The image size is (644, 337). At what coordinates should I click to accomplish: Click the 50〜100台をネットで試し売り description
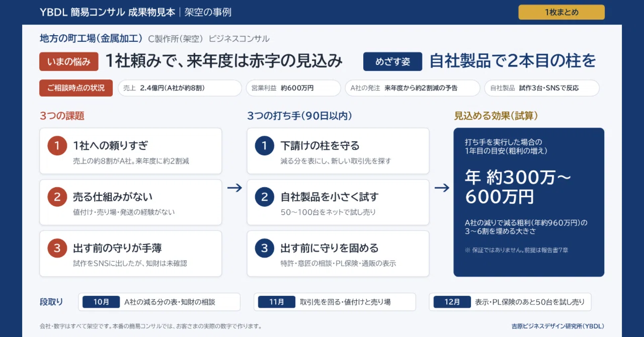[x=328, y=212]
